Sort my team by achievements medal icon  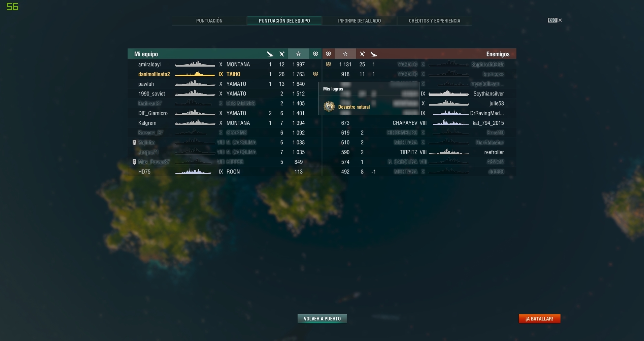pos(315,54)
